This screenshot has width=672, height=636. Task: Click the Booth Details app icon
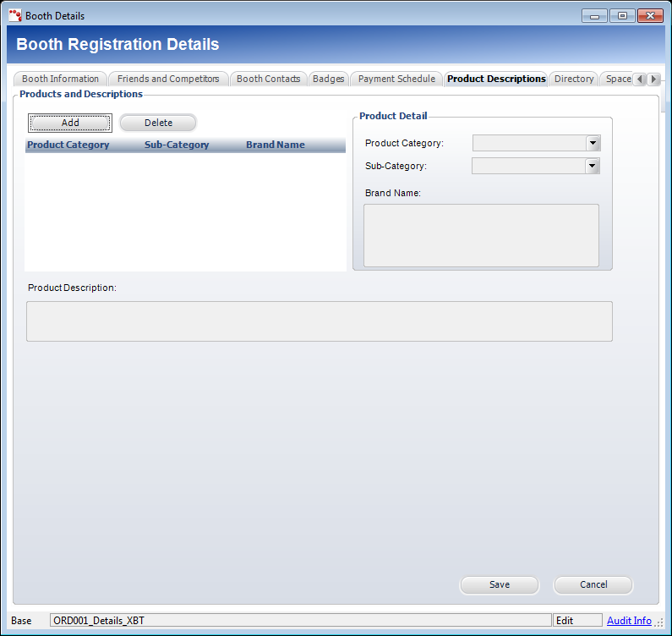(x=14, y=15)
